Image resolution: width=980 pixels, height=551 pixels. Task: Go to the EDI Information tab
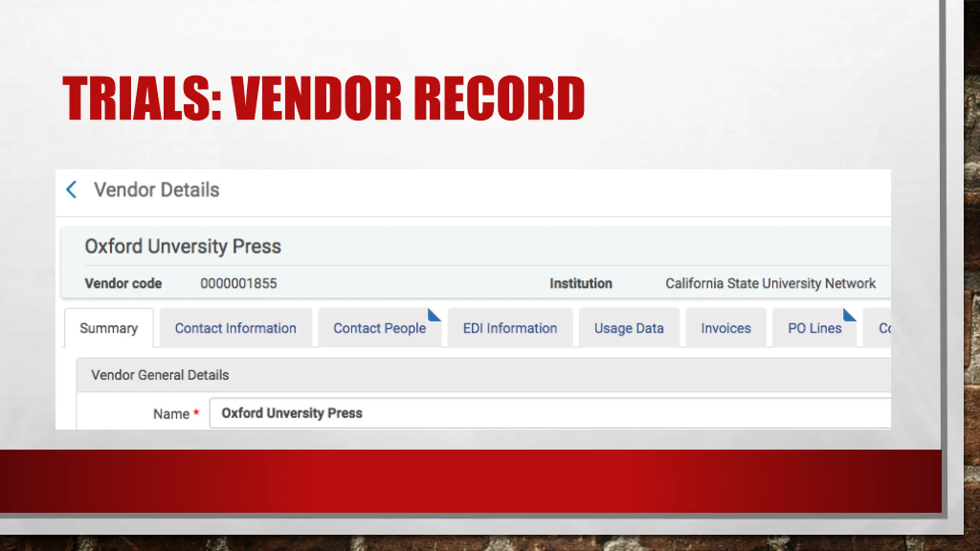[510, 328]
